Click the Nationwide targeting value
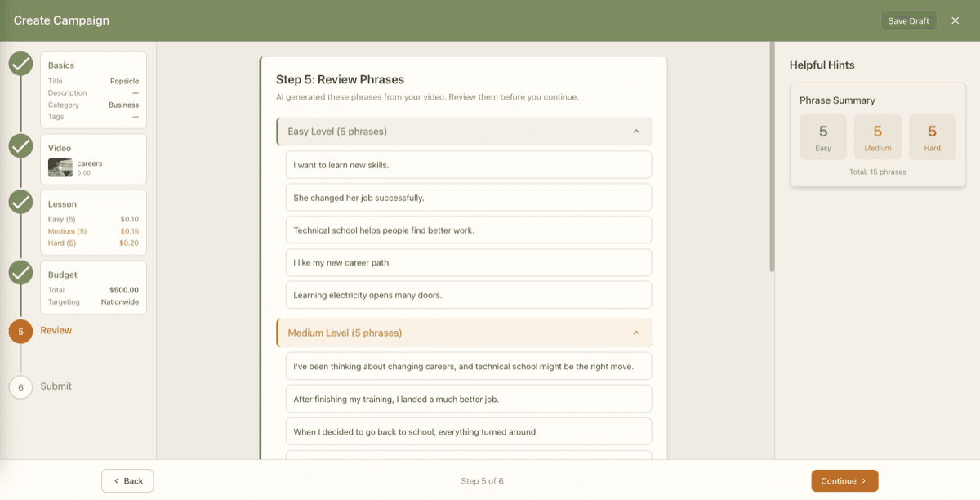Screen dimensions: 980x500 point(120,302)
